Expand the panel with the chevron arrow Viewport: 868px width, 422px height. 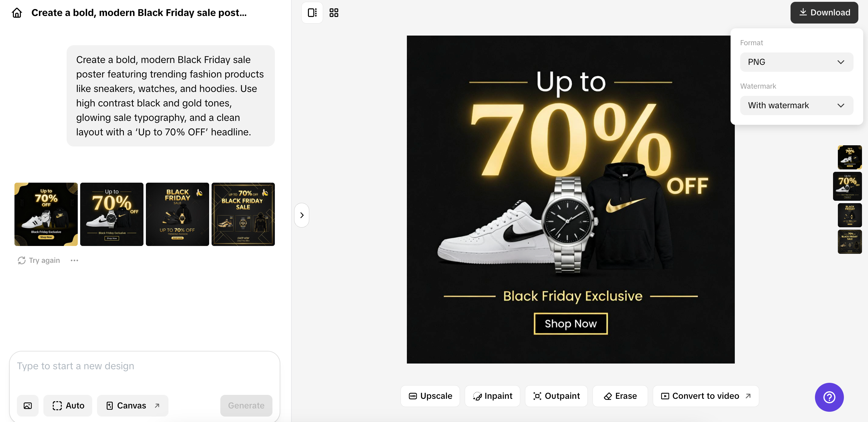pos(302,215)
